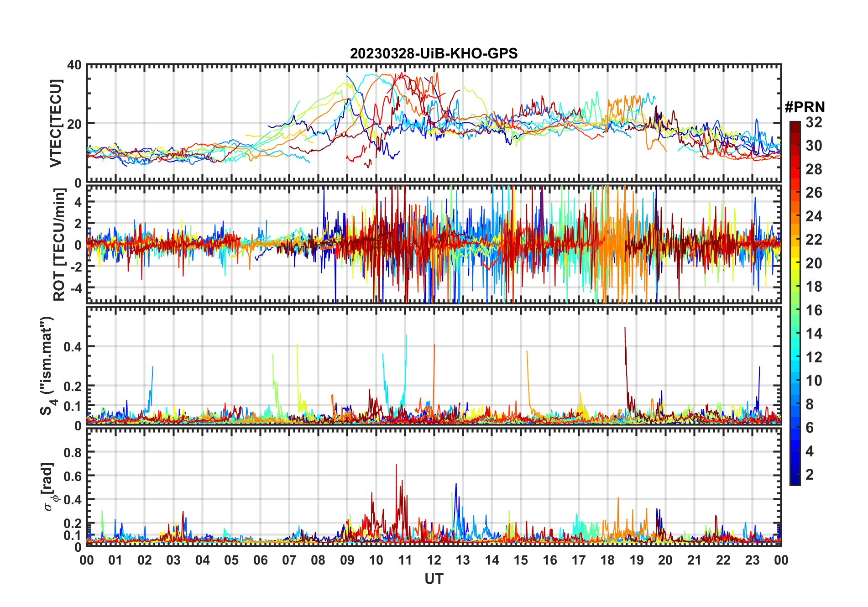Click the 32 label on the PRN colorbar

coord(814,122)
